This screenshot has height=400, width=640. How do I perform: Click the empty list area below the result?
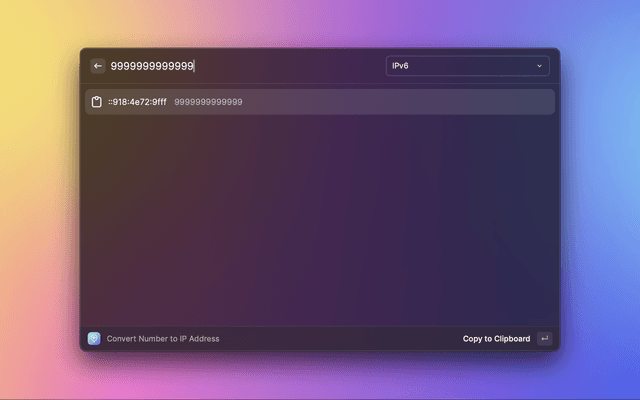(x=320, y=220)
